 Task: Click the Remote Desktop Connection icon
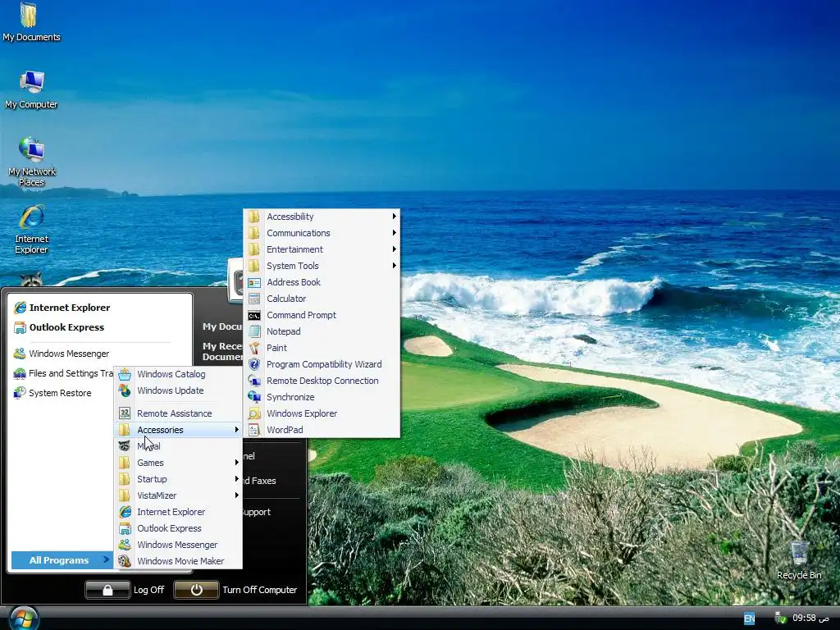pyautogui.click(x=254, y=381)
